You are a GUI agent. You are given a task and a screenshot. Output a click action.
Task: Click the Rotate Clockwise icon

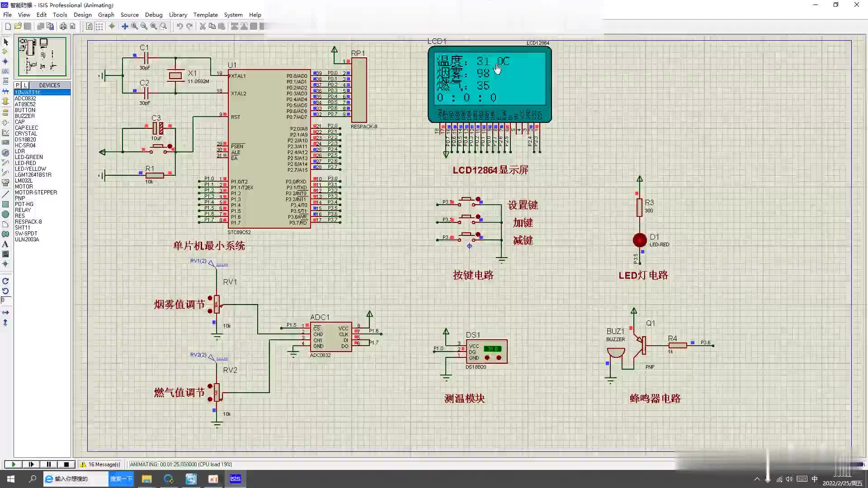[x=6, y=281]
